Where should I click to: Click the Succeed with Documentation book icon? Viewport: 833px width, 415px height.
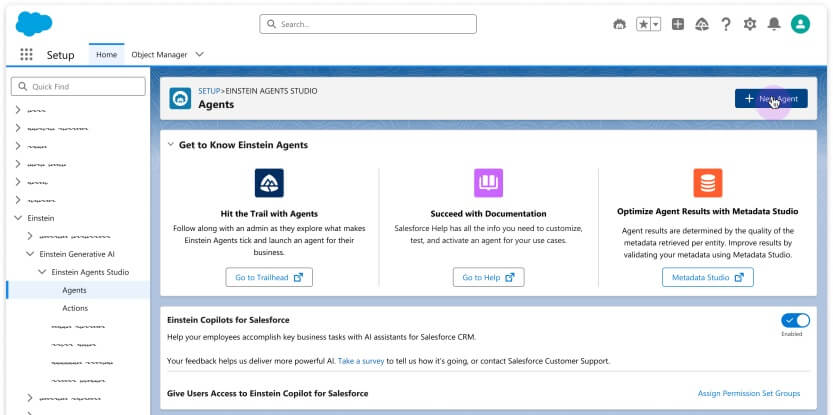488,183
